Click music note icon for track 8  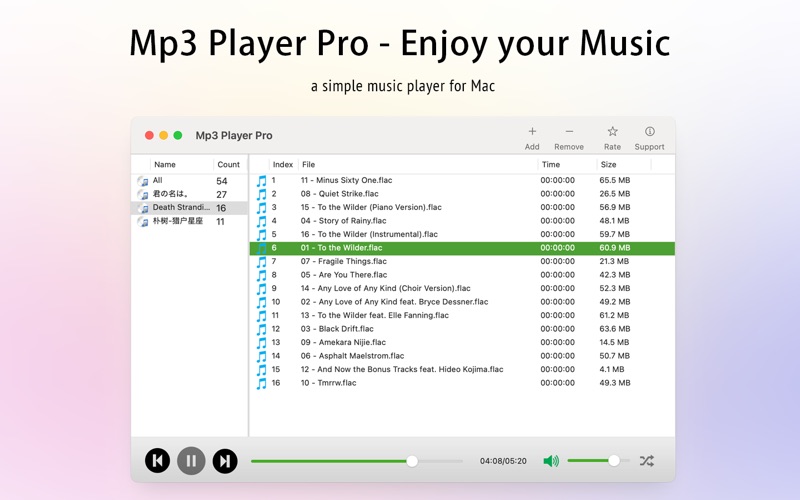coord(261,276)
